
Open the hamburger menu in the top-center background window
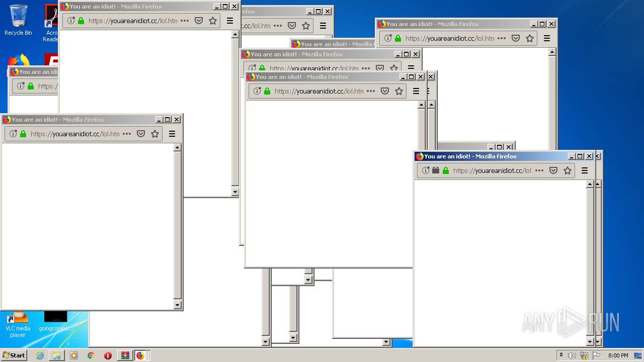(x=323, y=26)
